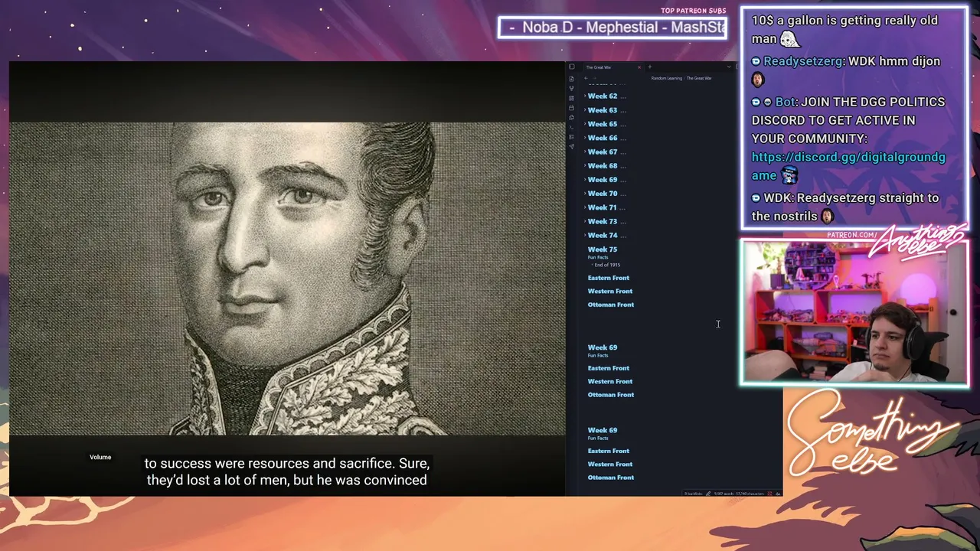
Task: Expand the Week 73 heading
Action: pos(585,221)
